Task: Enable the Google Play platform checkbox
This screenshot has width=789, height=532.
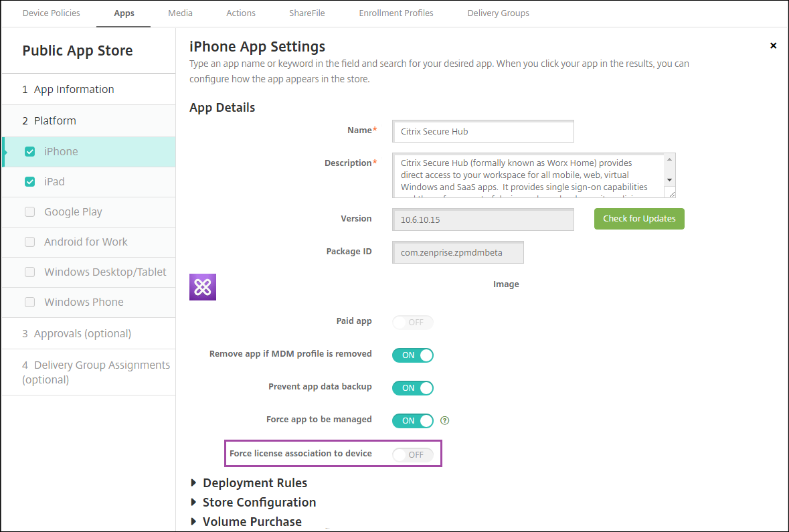Action: tap(29, 212)
